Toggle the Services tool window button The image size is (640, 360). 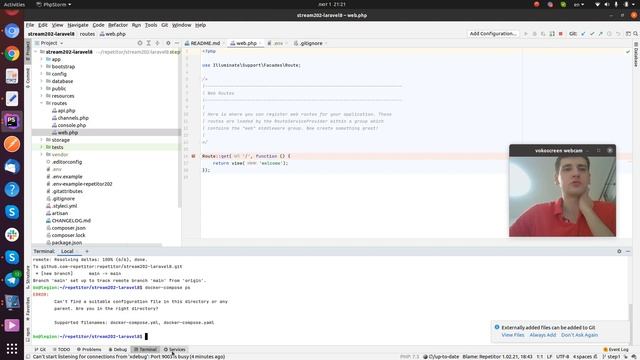click(175, 349)
